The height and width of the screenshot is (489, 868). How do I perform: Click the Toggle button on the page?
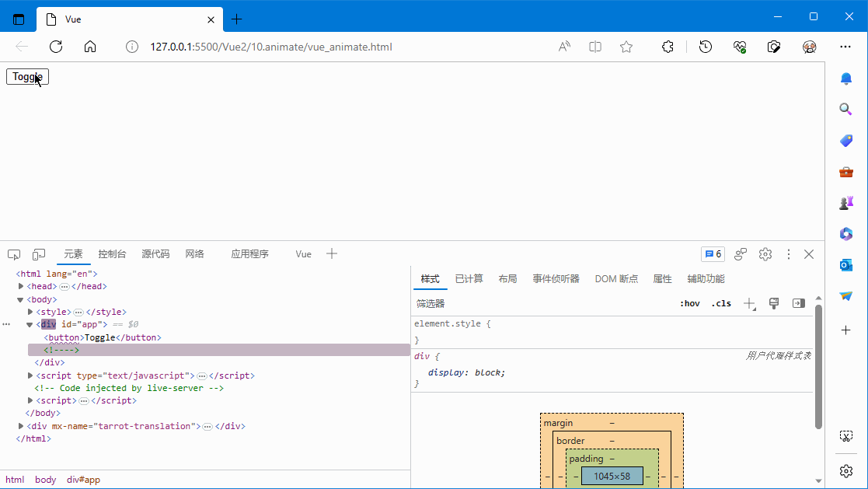point(28,76)
